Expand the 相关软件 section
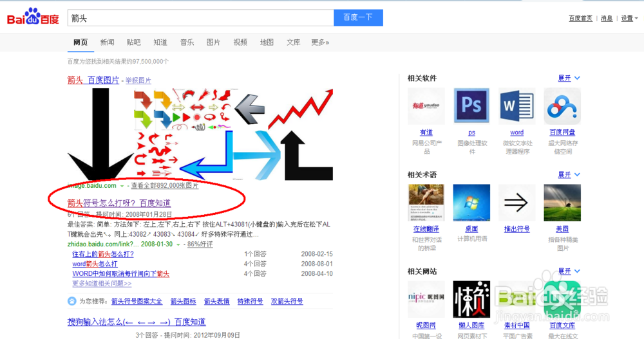This screenshot has height=339, width=644. (x=569, y=78)
